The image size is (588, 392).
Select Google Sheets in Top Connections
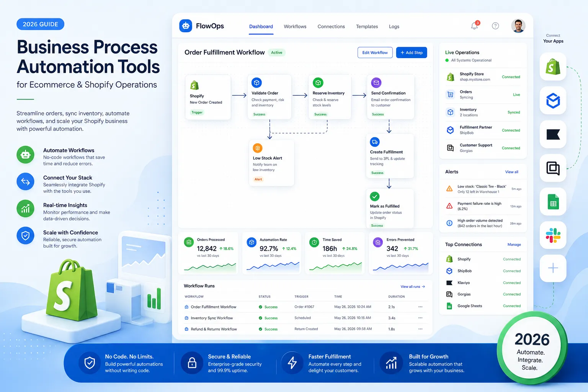[x=483, y=306]
